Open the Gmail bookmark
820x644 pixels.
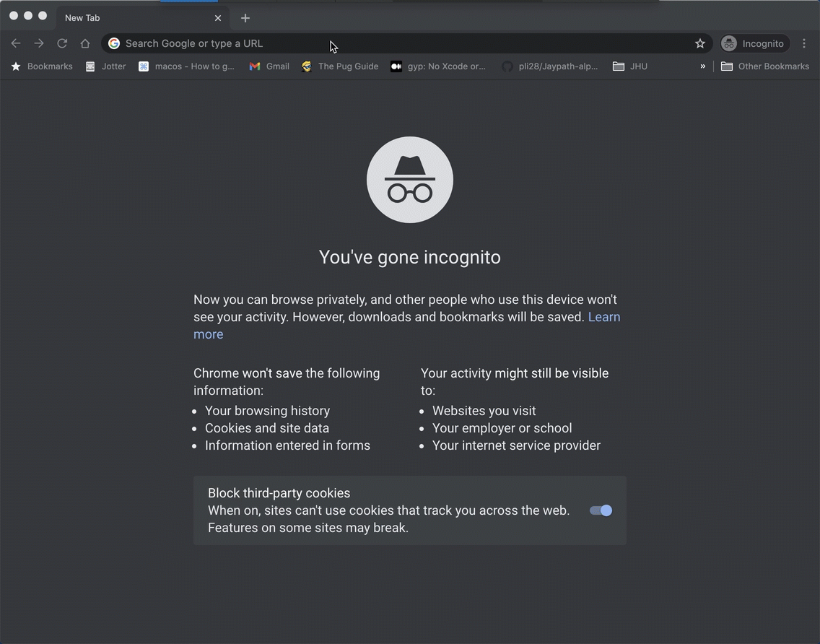269,66
